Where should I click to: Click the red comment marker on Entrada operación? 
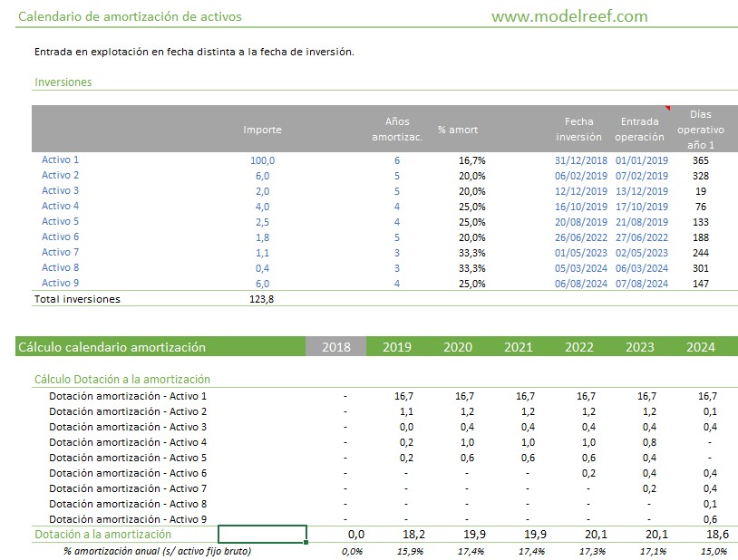tap(667, 108)
